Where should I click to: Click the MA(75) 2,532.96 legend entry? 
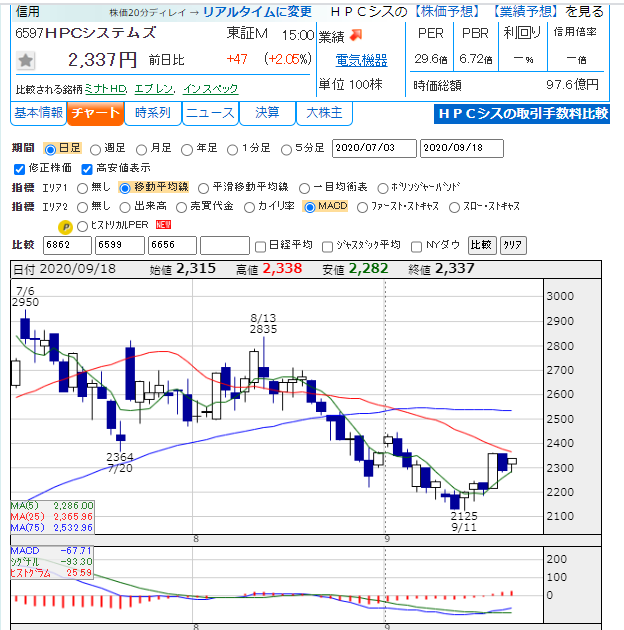tap(52, 528)
